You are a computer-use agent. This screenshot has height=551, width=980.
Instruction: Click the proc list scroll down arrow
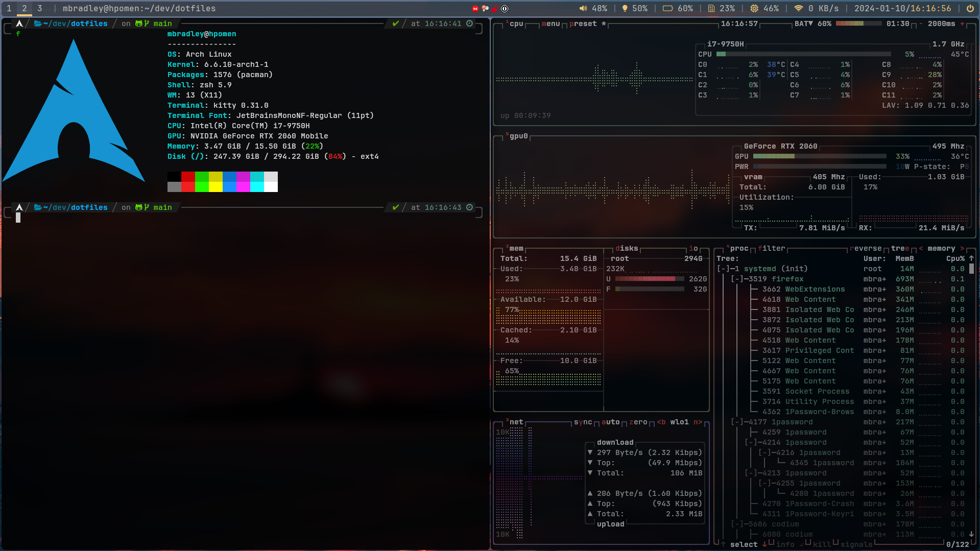(x=971, y=534)
